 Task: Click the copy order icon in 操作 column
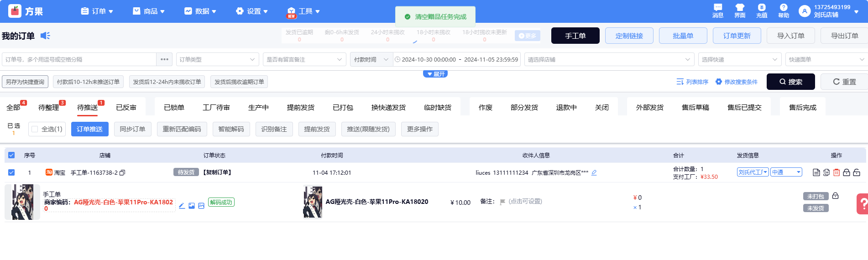(x=826, y=172)
